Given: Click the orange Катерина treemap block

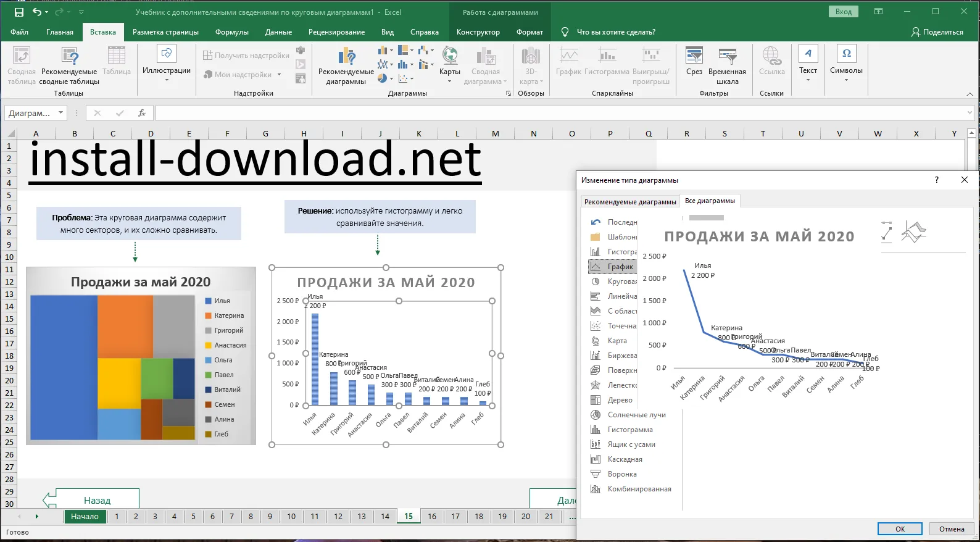Looking at the screenshot, I should 125,326.
